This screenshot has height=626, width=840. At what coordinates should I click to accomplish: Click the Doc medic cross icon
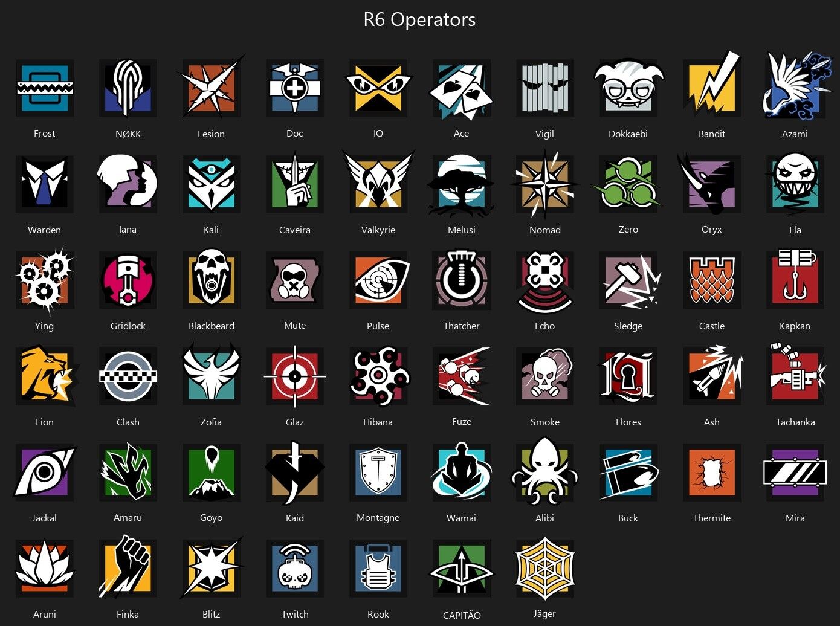point(295,88)
